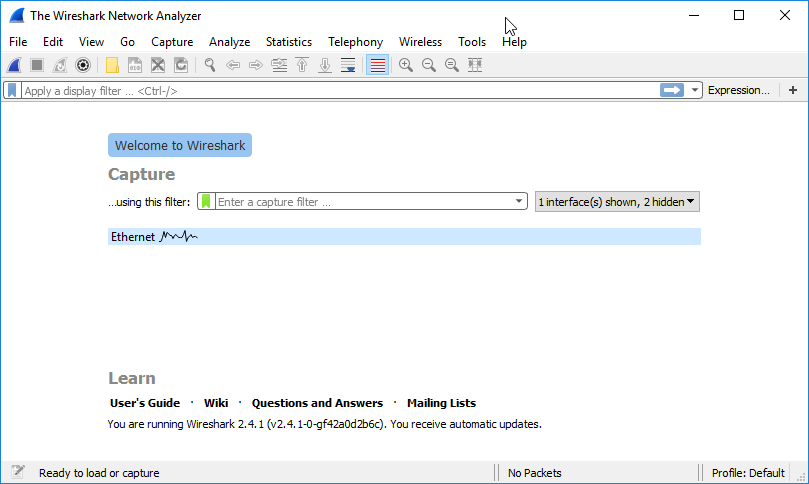This screenshot has height=484, width=809.
Task: Open capture file properties status icon
Action: point(18,472)
